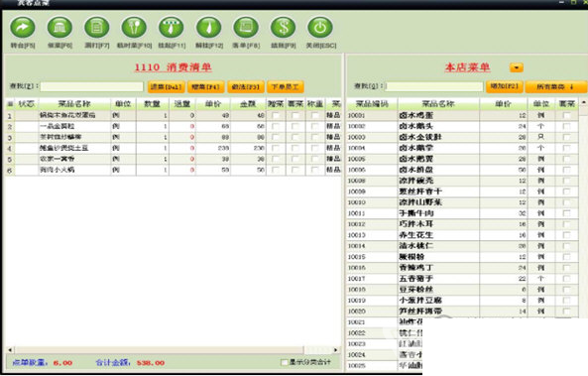Select menu item with code 10006

(462, 170)
